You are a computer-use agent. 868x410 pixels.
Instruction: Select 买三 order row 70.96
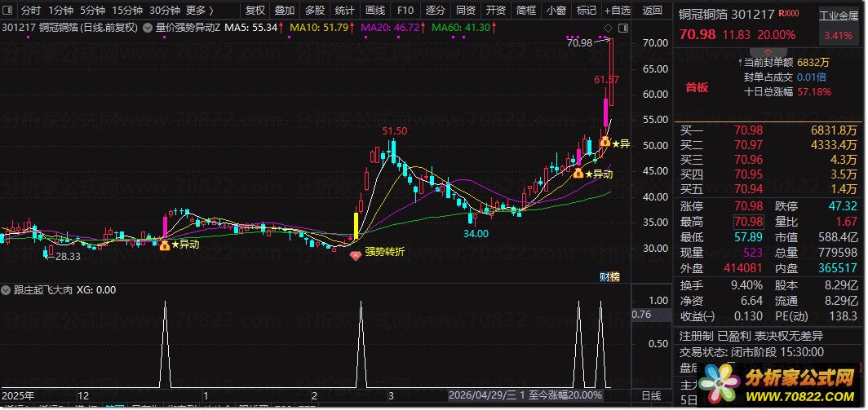[x=769, y=160]
